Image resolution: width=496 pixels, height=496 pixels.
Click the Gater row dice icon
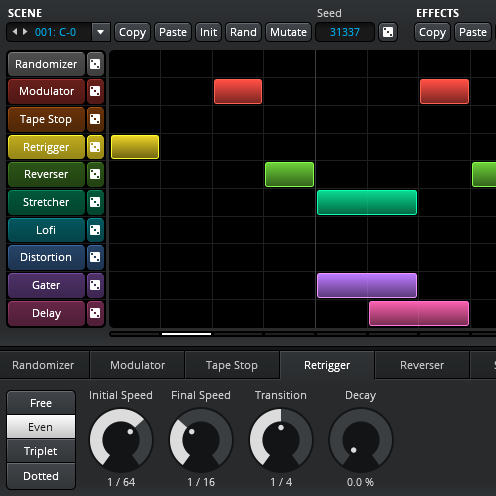95,285
